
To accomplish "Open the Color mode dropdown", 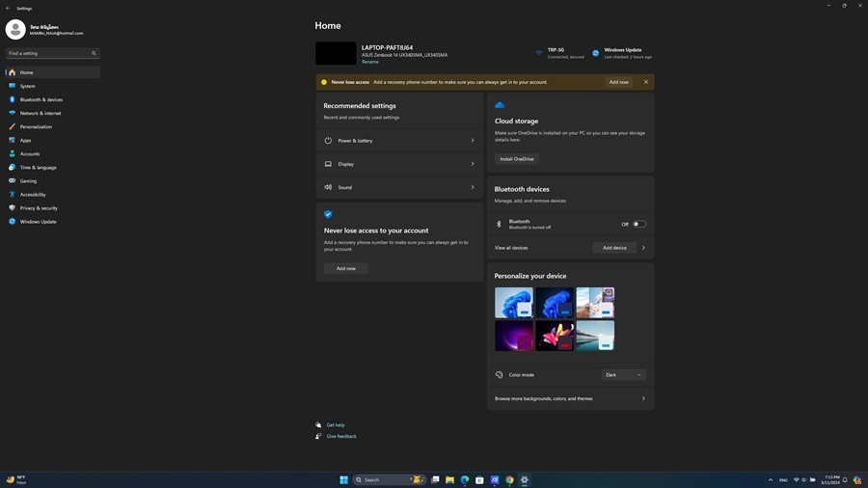I will [x=623, y=375].
